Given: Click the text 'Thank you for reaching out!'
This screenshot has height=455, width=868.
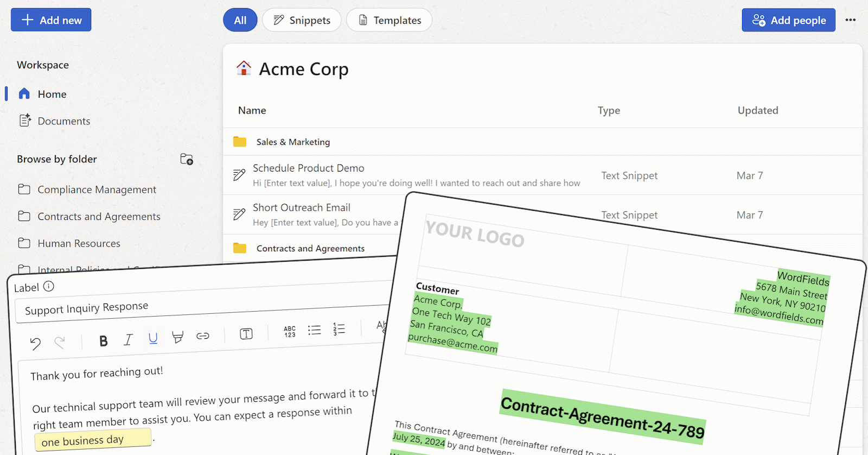Looking at the screenshot, I should (97, 374).
